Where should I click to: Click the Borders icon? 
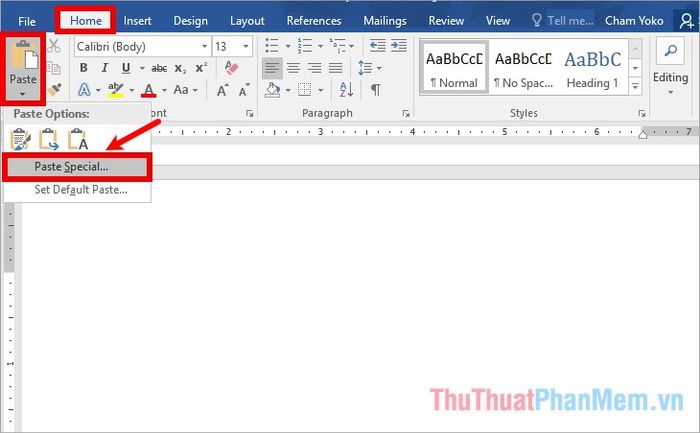point(304,90)
